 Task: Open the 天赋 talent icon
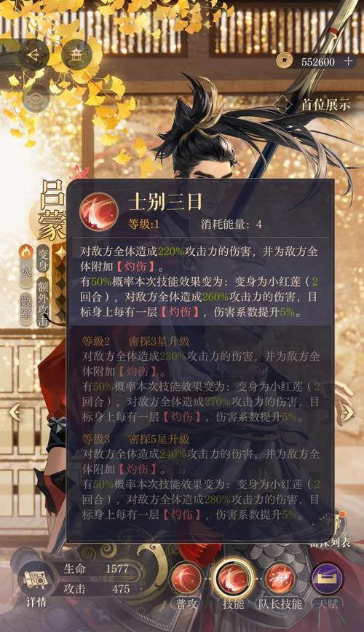328,579
